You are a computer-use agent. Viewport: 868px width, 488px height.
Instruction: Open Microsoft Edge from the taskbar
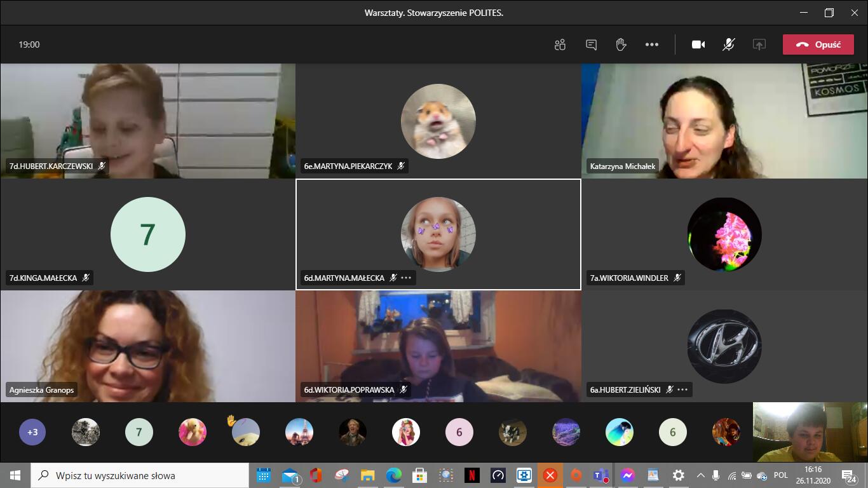394,475
